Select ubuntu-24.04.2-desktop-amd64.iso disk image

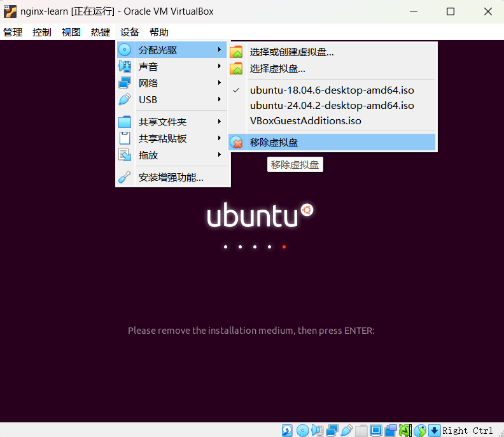332,106
